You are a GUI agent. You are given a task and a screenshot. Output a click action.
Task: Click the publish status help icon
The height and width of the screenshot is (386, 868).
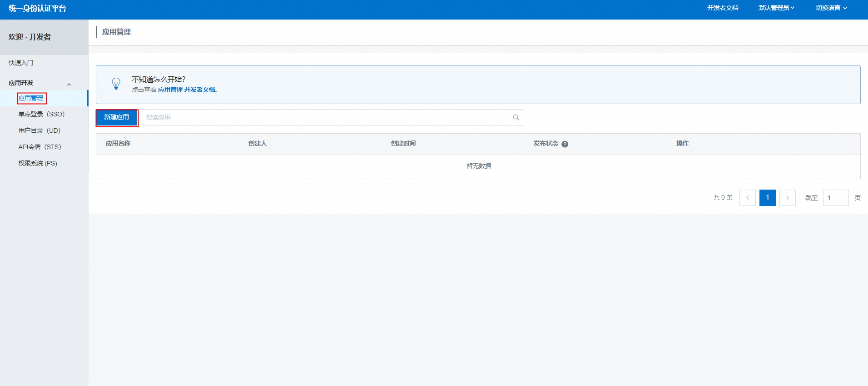(565, 144)
